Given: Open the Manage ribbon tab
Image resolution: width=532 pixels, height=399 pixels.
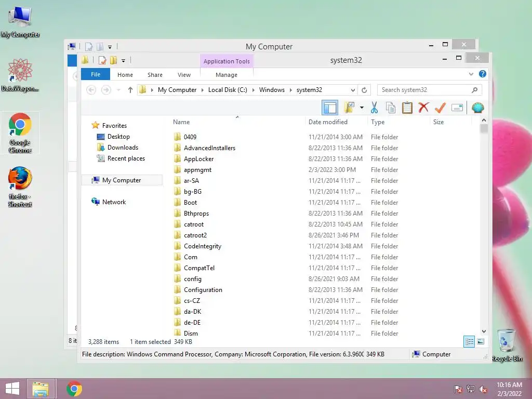Looking at the screenshot, I should point(227,75).
